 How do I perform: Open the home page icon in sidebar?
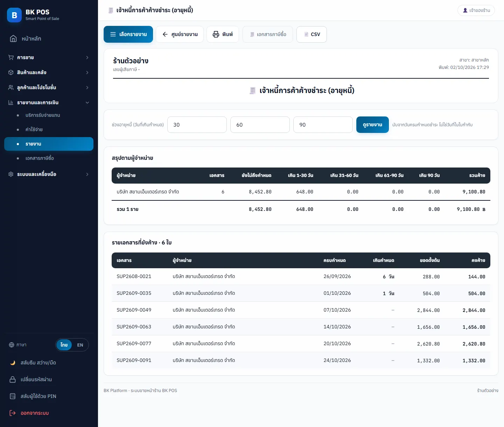13,38
